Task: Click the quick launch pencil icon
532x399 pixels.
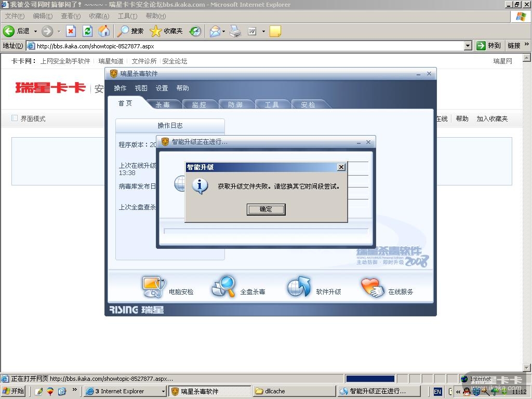Action: click(39, 391)
